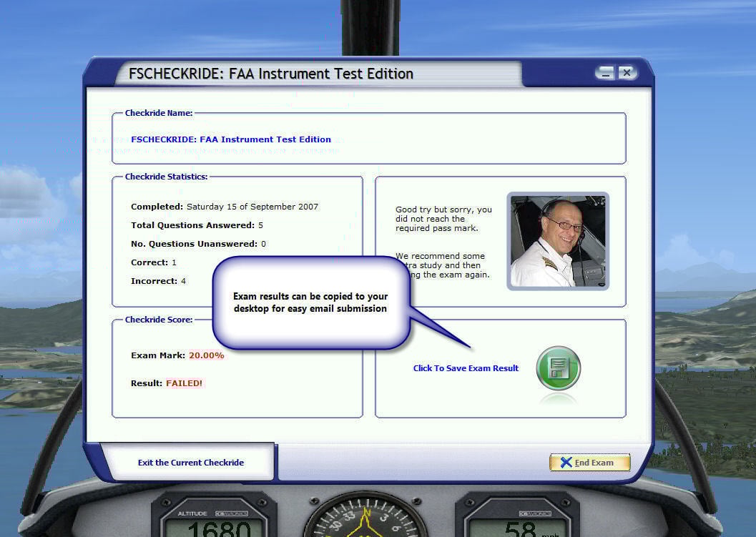Screen dimensions: 756x537
Task: Click the Checkride Score group heading
Action: point(159,320)
